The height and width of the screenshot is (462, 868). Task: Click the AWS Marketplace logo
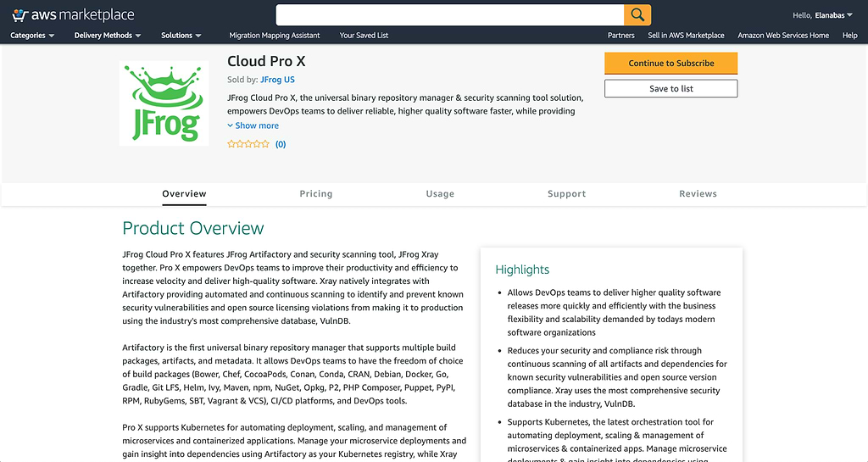coord(73,15)
